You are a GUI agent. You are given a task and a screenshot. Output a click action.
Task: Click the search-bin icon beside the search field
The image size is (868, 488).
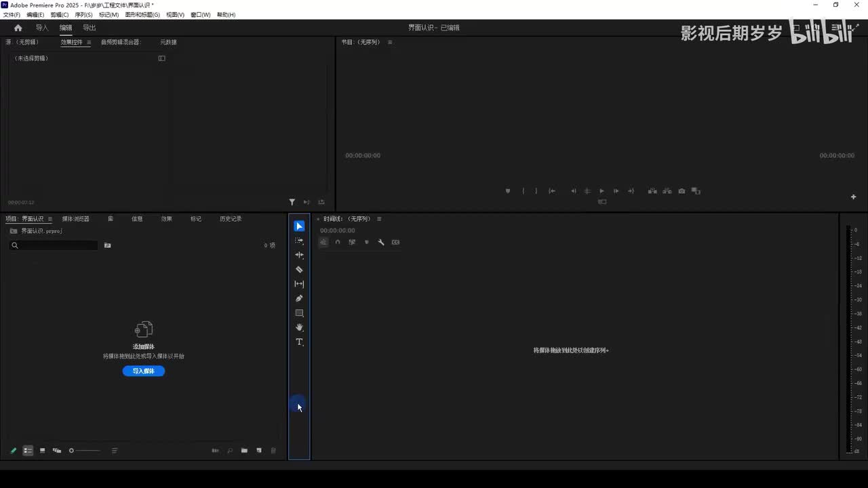pos(107,245)
